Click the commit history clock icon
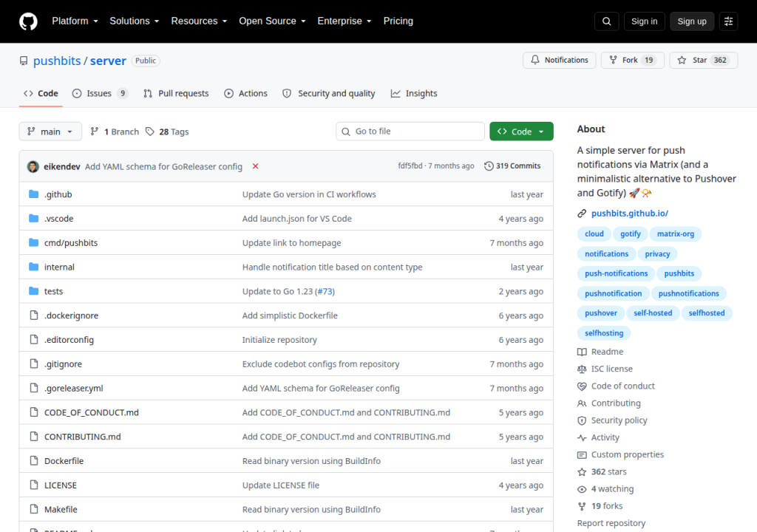The width and height of the screenshot is (757, 532). [489, 166]
